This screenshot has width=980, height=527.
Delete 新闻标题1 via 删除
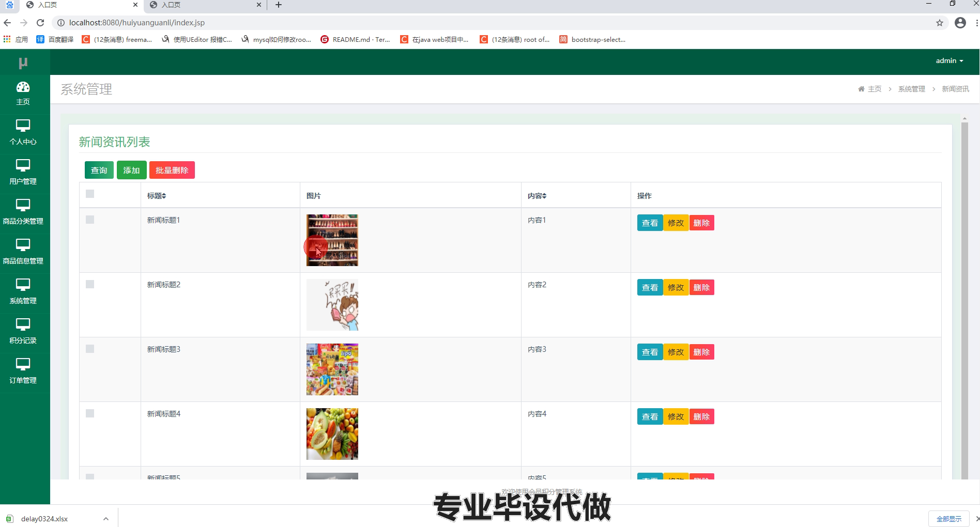tap(701, 223)
